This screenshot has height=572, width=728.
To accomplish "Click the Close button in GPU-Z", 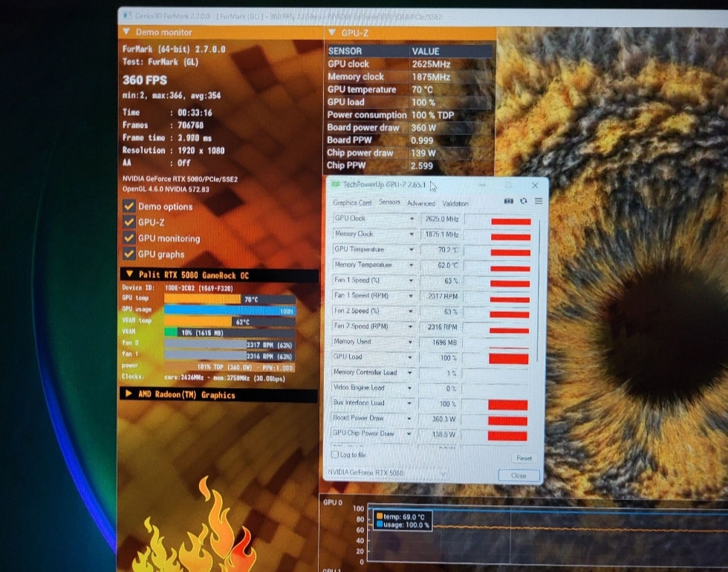I will tap(519, 475).
